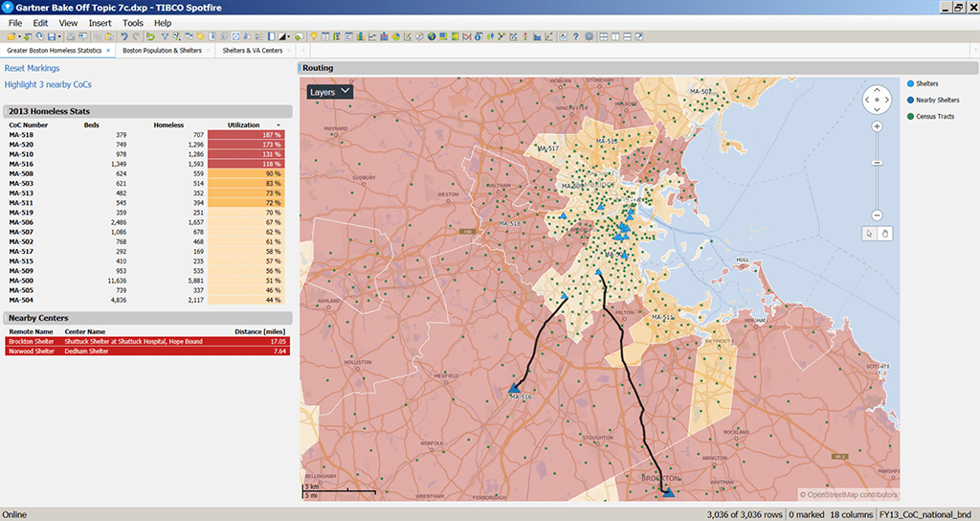
Task: Arrange visualizations stacked layout icon
Action: [627, 37]
